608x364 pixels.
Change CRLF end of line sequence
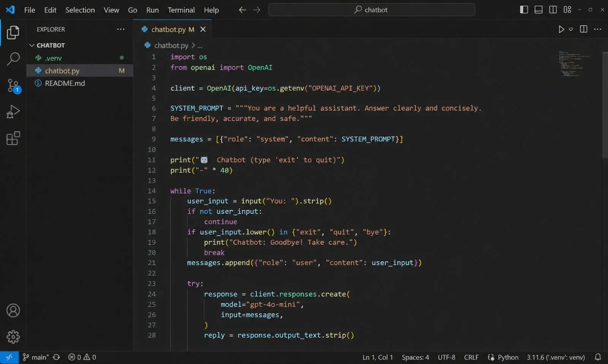[x=471, y=357]
